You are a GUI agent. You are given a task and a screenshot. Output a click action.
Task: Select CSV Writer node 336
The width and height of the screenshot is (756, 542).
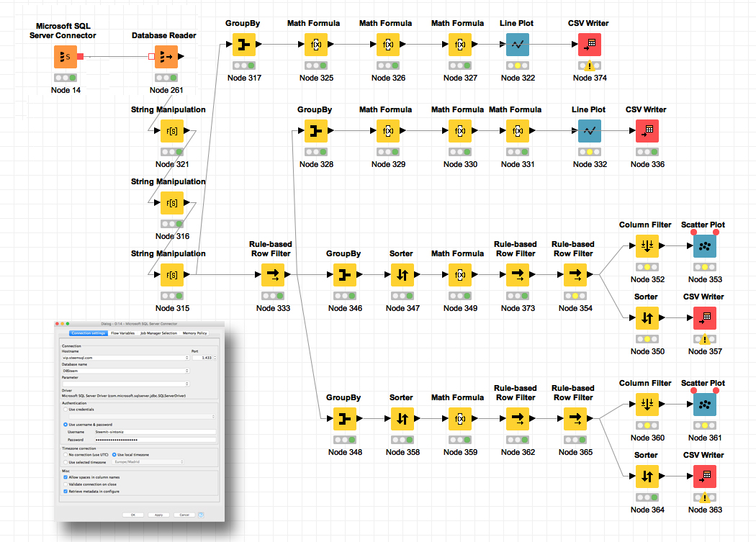647,131
